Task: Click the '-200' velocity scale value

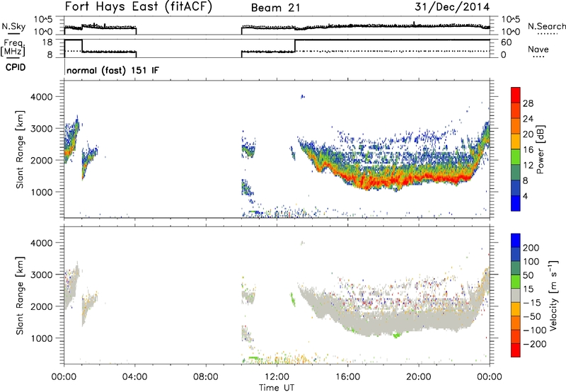Action: pos(534,344)
